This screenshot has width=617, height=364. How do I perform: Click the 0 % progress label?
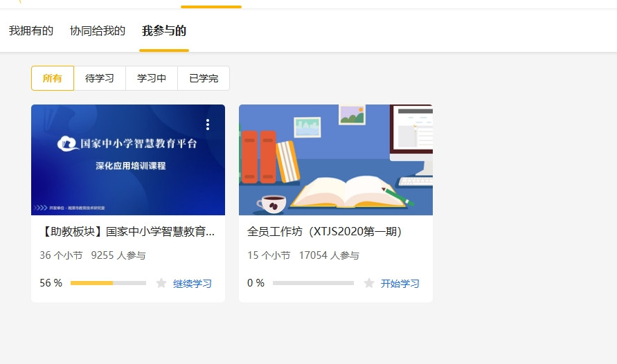(x=256, y=283)
